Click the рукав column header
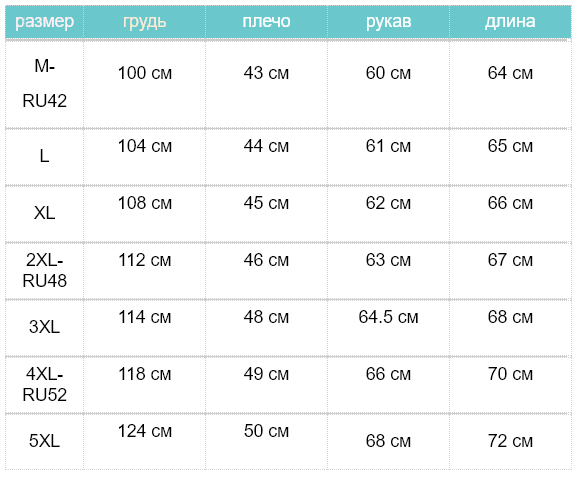This screenshot has height=482, width=577. (388, 22)
